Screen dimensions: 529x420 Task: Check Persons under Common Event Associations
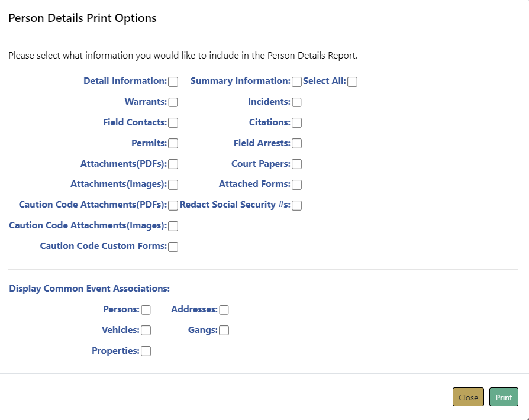tap(146, 310)
